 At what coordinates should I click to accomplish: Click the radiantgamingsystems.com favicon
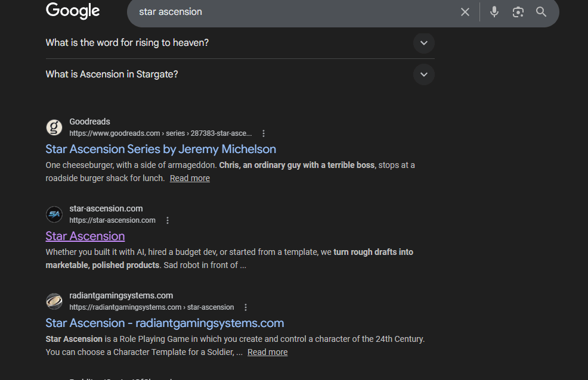point(54,301)
